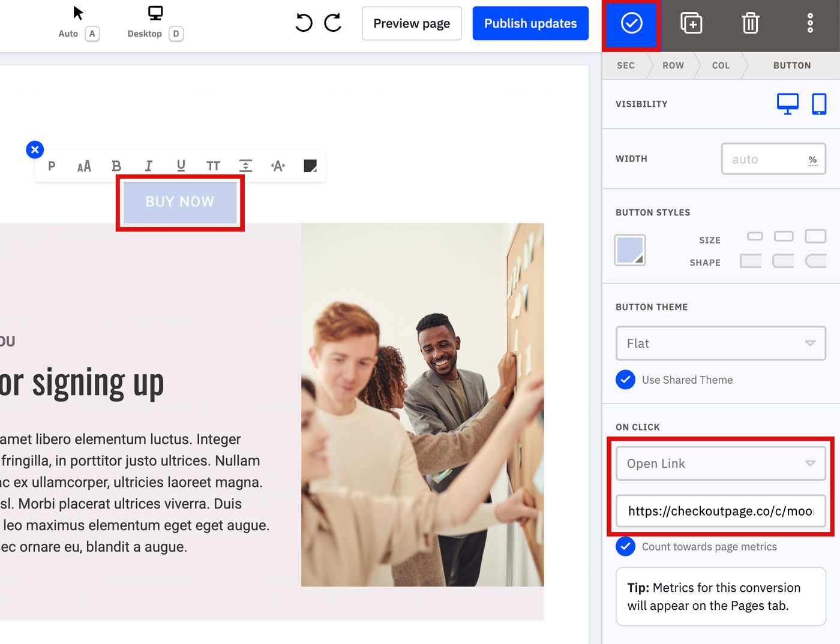Open paragraph style (P) option

point(52,166)
